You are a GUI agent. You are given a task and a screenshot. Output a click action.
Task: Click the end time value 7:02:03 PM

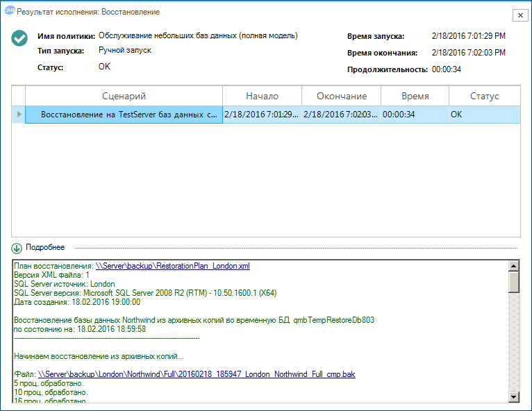(x=469, y=53)
